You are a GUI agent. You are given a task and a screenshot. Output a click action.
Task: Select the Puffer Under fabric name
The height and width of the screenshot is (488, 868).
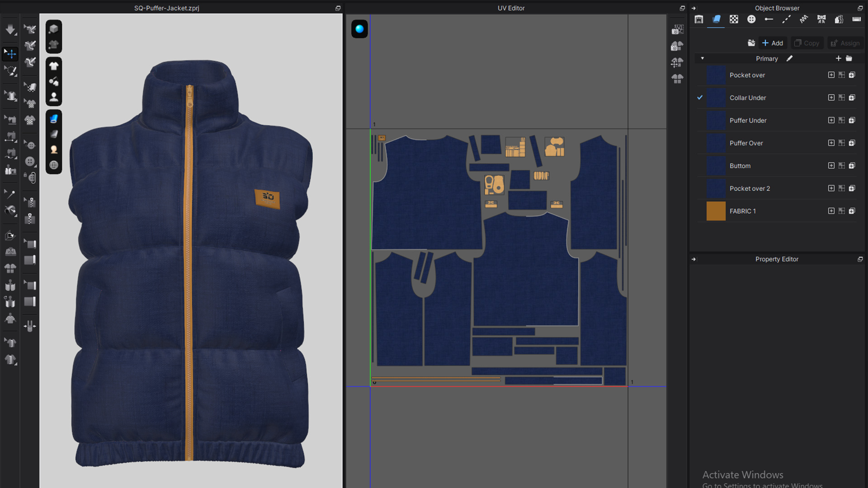click(748, 120)
